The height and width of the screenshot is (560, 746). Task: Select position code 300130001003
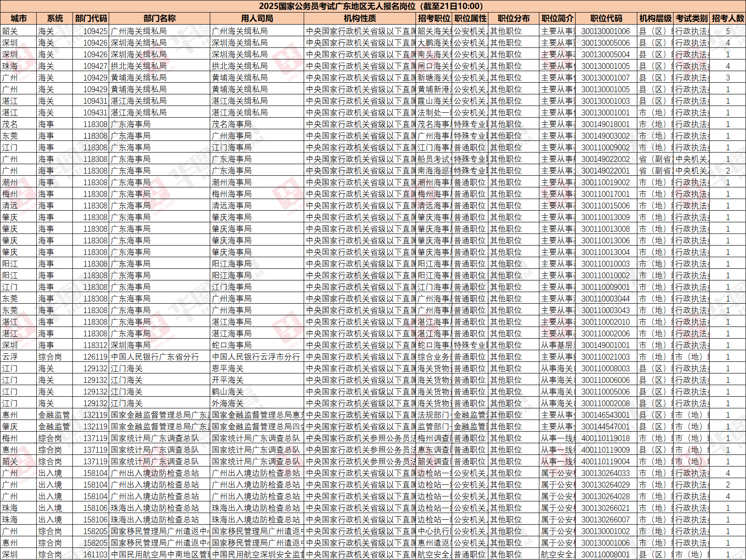pos(606,101)
